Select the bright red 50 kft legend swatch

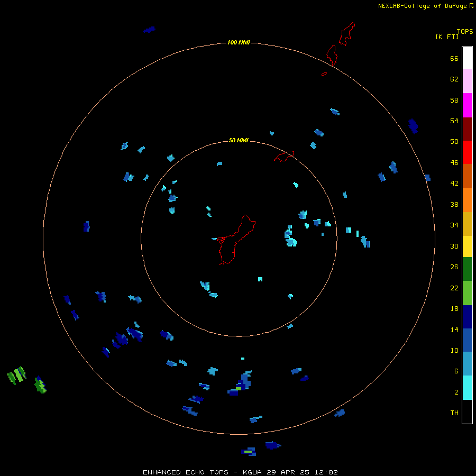click(467, 152)
